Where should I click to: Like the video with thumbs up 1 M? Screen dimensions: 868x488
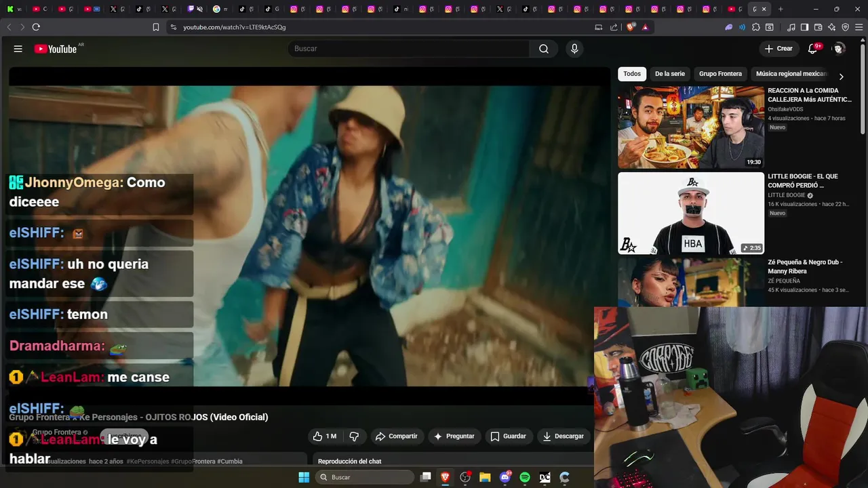[x=324, y=436]
